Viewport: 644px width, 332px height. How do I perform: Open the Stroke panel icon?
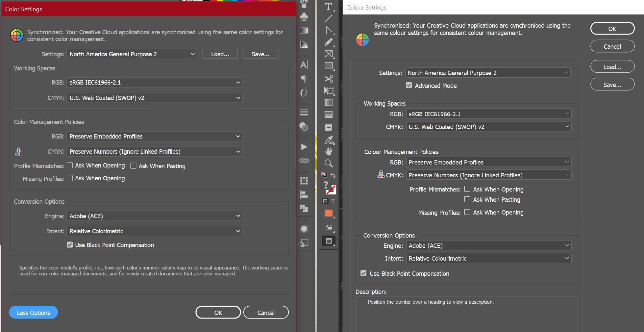click(x=304, y=113)
